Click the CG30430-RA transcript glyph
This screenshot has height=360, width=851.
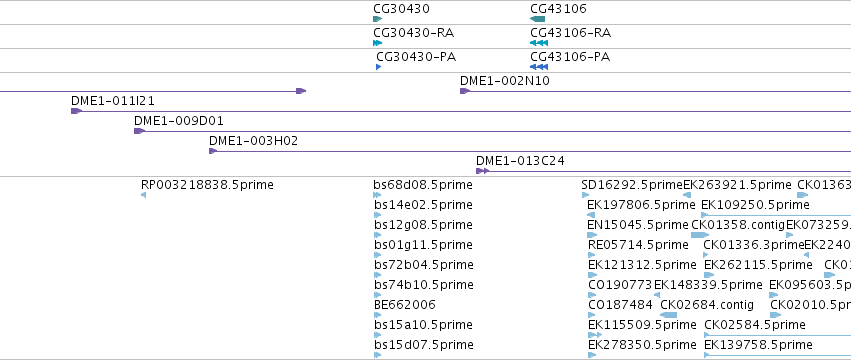(378, 43)
